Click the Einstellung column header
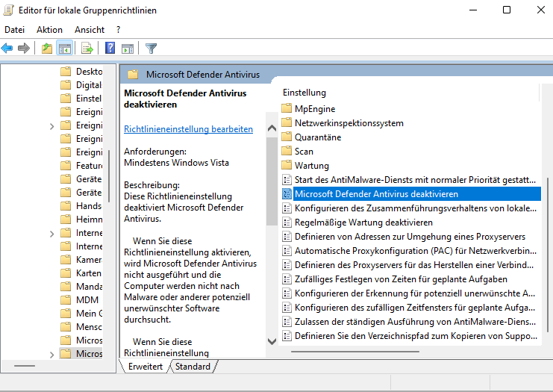 coord(304,93)
